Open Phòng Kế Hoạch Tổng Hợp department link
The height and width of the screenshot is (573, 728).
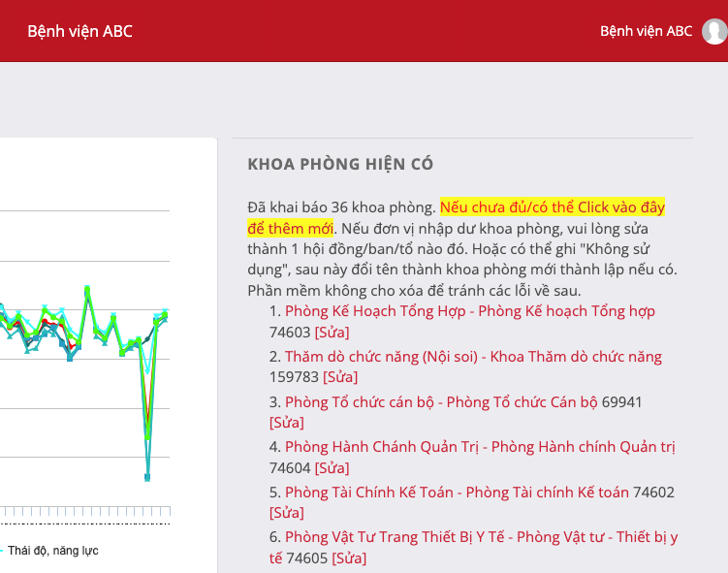pos(469,311)
